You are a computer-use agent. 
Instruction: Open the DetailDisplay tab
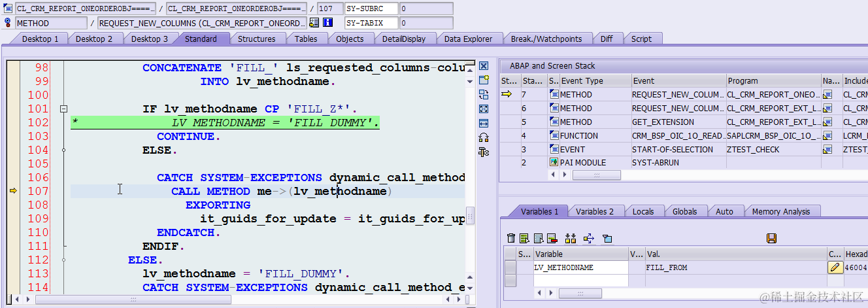coord(404,39)
